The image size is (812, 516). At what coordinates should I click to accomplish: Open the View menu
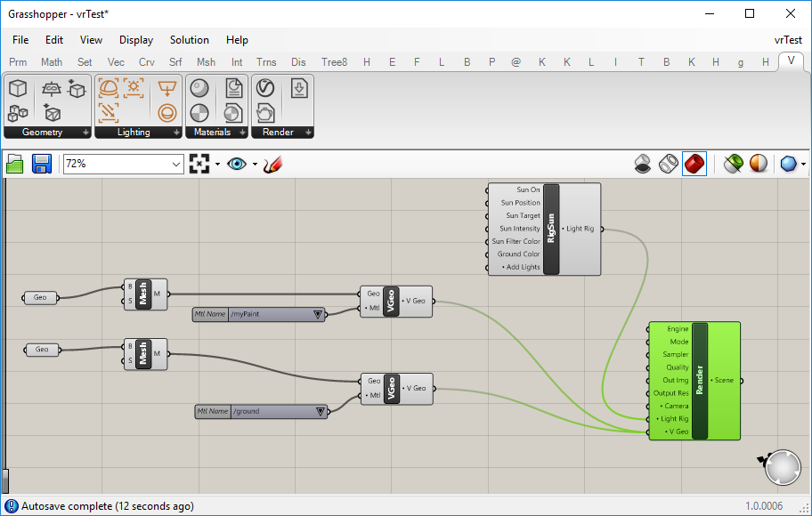click(91, 40)
